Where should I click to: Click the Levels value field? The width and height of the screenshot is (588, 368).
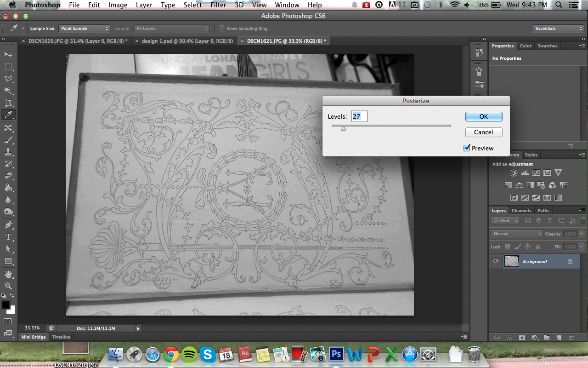pos(359,117)
